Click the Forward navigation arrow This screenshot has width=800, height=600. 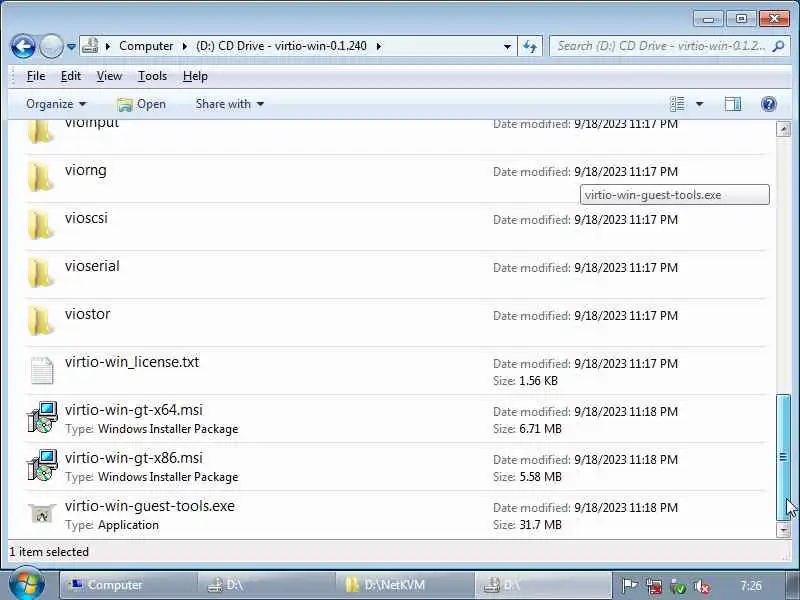(x=51, y=46)
